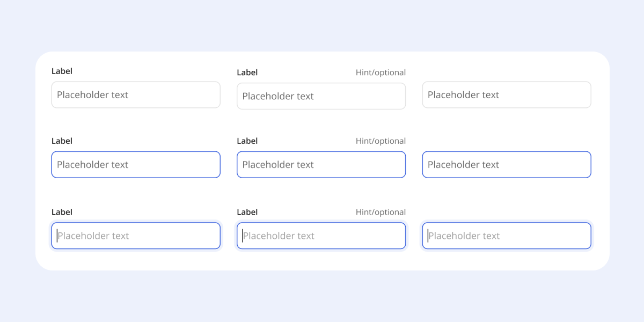Select the middle-row left blue-bordered input
The height and width of the screenshot is (322, 644).
[x=136, y=164]
